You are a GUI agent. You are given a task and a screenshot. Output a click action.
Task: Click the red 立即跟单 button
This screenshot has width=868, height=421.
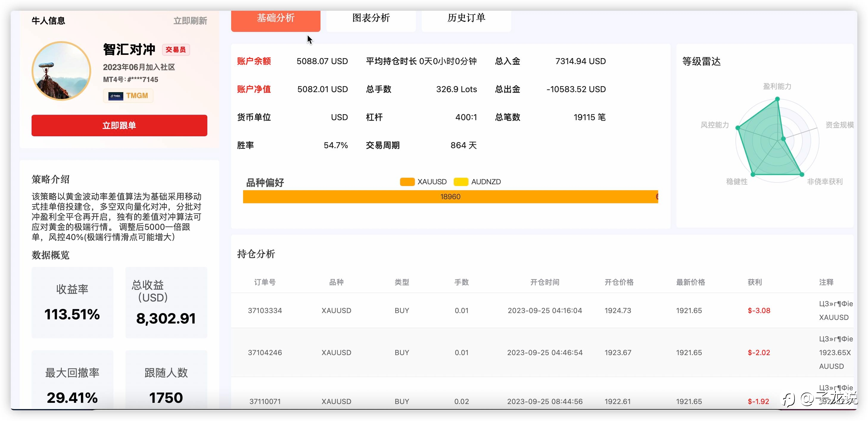119,126
